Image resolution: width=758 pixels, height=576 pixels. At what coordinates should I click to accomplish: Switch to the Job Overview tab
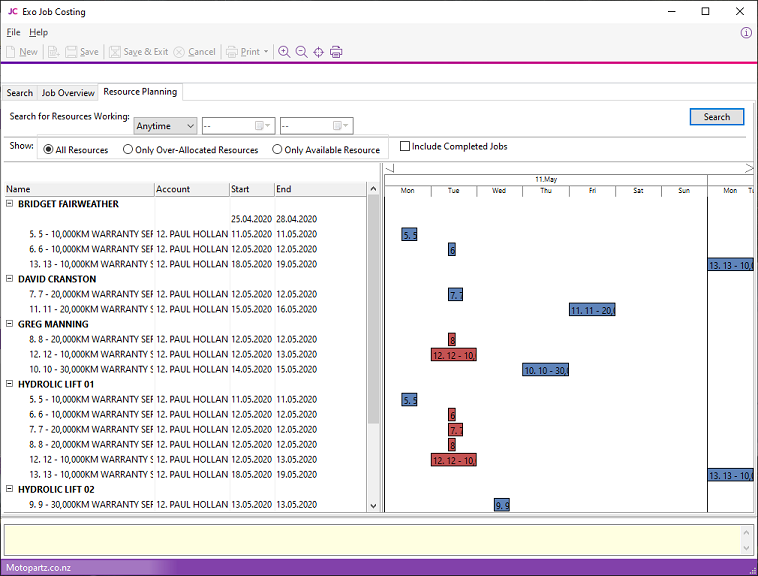point(68,93)
